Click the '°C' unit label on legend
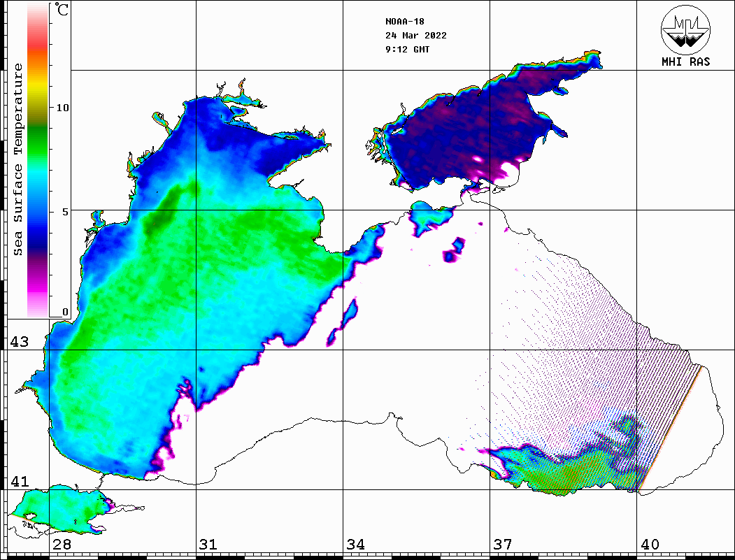The image size is (735, 560). coord(61,9)
